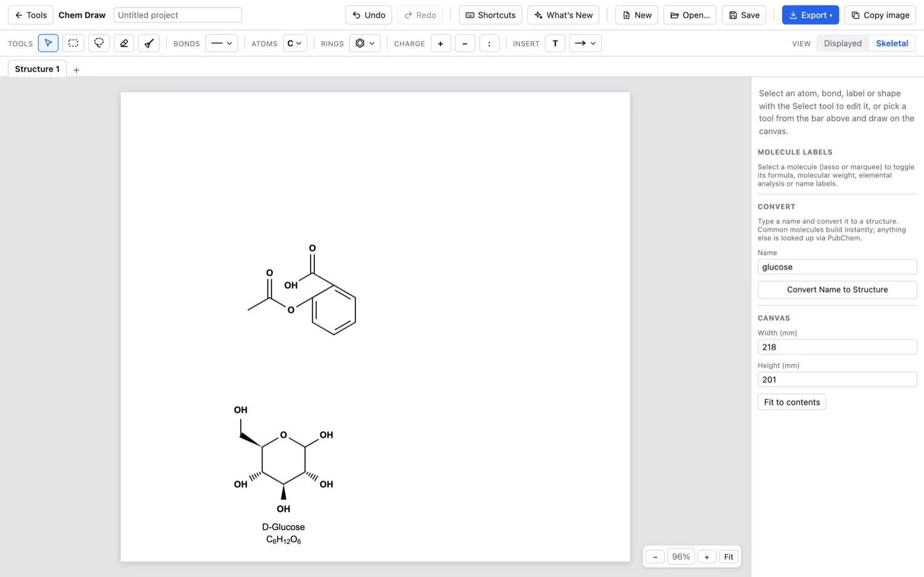This screenshot has height=577, width=924.
Task: Click the canvas Height field
Action: (837, 379)
